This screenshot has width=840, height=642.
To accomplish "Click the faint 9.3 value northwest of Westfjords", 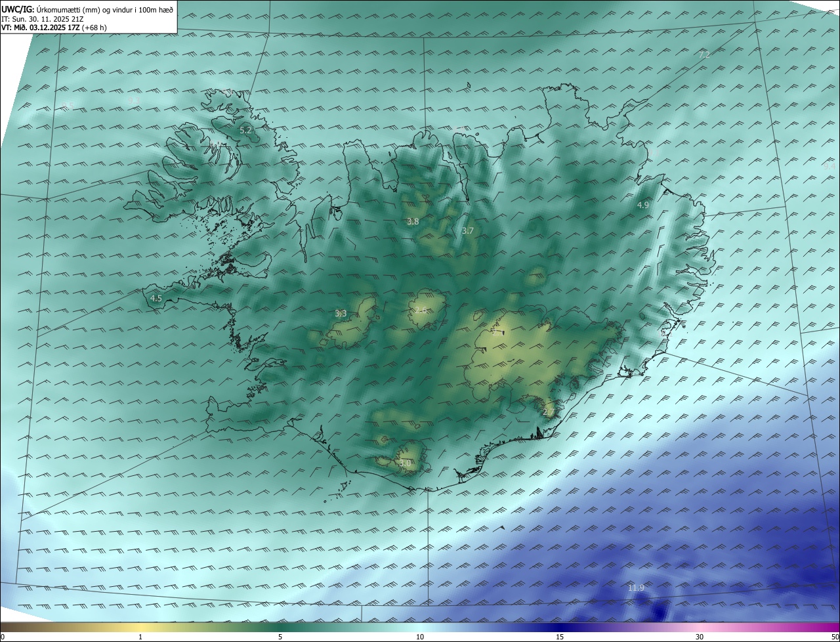I will (x=133, y=100).
